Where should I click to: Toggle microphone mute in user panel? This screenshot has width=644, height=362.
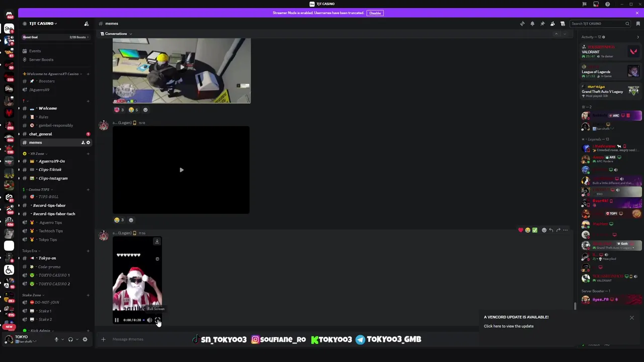(56, 339)
